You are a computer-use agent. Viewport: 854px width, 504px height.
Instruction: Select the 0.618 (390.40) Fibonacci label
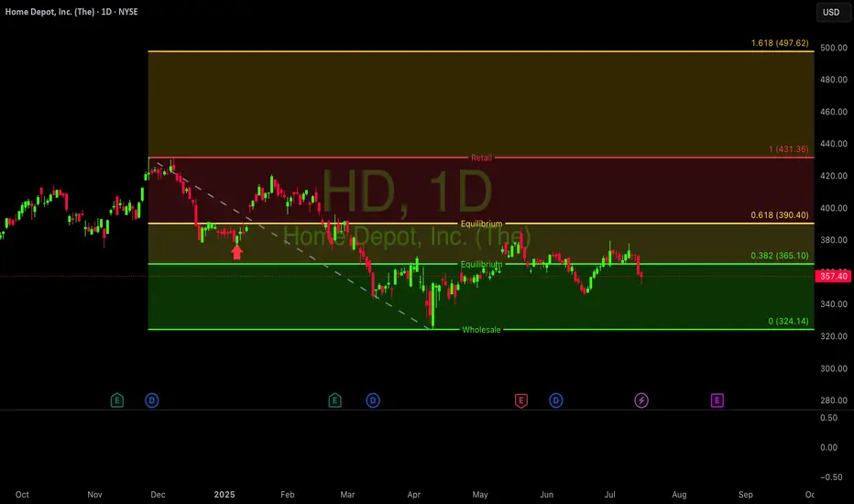(x=780, y=215)
